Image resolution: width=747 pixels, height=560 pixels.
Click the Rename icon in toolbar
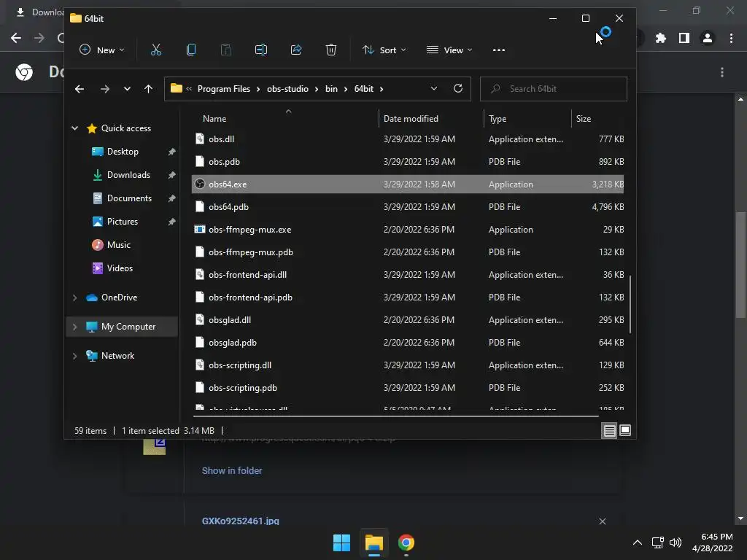[261, 50]
